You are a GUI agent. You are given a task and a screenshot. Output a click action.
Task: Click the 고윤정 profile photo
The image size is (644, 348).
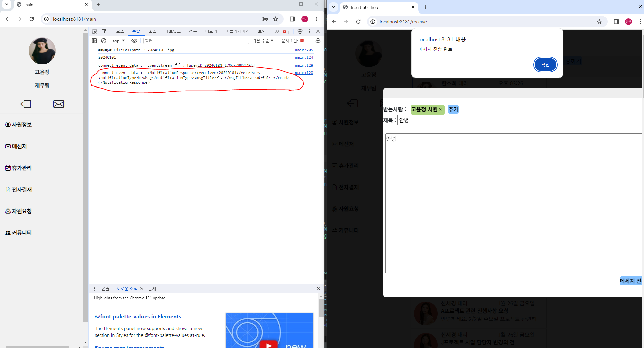click(x=42, y=51)
